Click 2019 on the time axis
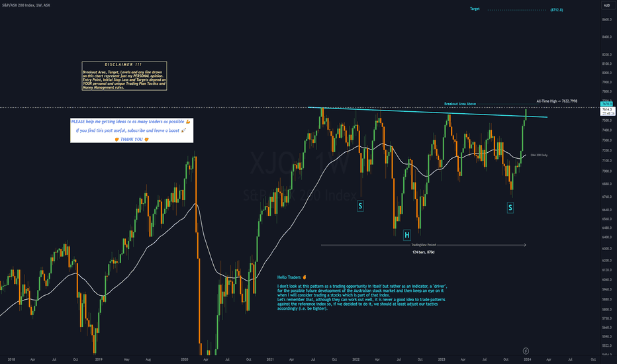The width and height of the screenshot is (617, 364). pos(99,359)
